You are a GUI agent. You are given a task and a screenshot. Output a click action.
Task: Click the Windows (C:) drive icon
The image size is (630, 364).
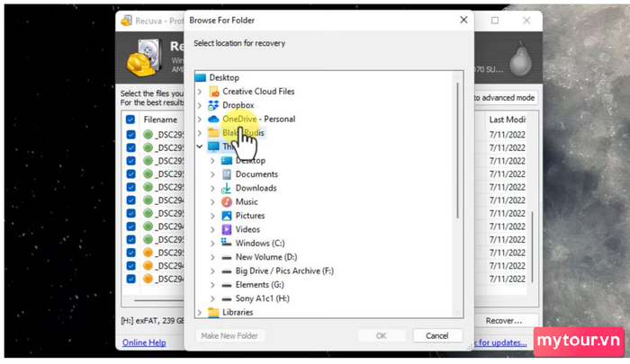(226, 243)
